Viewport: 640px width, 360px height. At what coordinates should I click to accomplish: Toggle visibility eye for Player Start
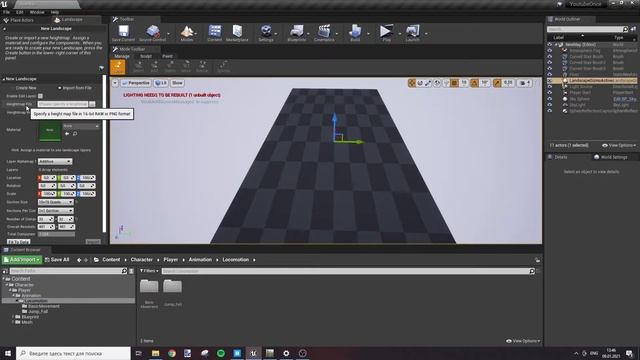click(550, 93)
